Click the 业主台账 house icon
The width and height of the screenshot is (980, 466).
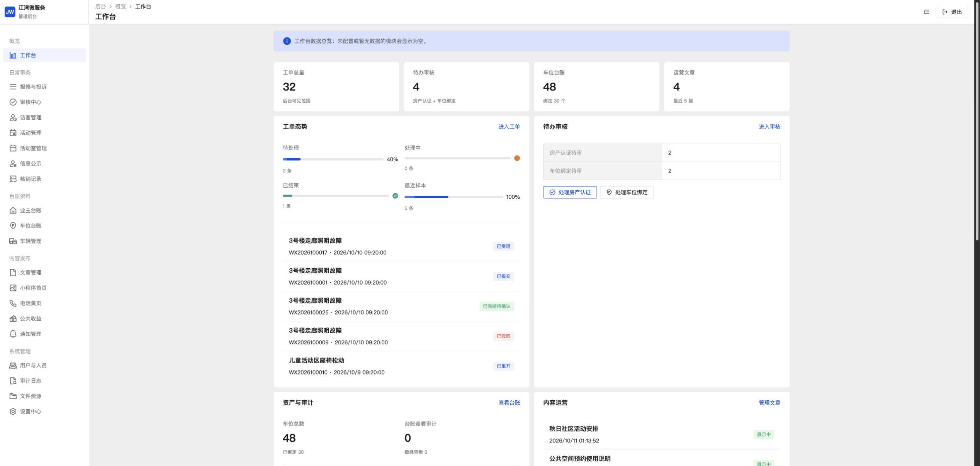point(13,210)
